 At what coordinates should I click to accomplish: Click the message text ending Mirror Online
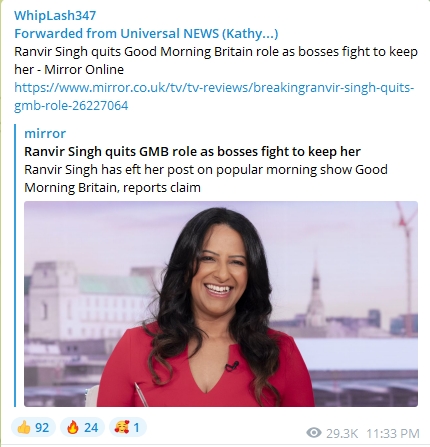[216, 60]
